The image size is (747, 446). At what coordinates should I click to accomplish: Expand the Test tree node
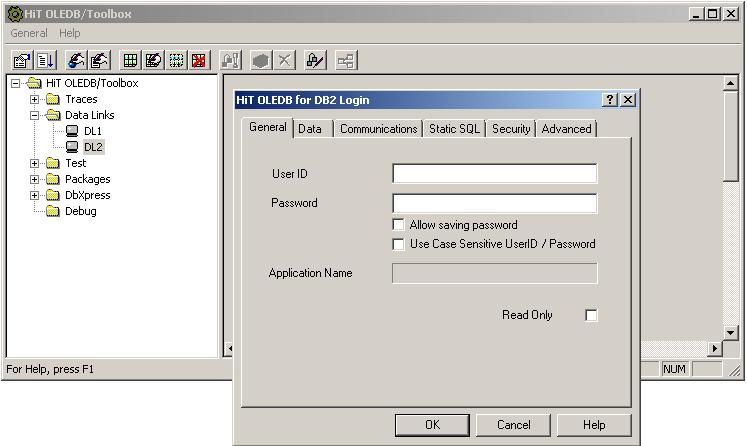[34, 163]
